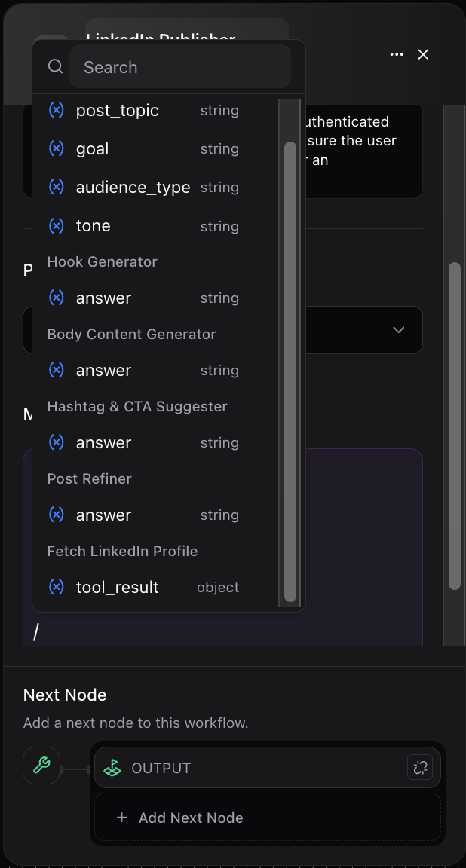Click the search magnifier icon
Image resolution: width=466 pixels, height=868 pixels.
coord(54,66)
